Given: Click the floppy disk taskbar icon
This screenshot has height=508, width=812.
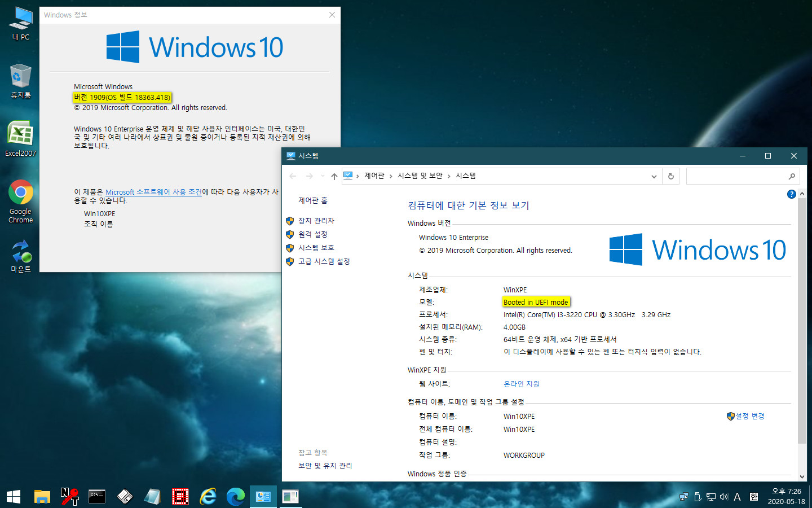Looking at the screenshot, I should (x=125, y=496).
